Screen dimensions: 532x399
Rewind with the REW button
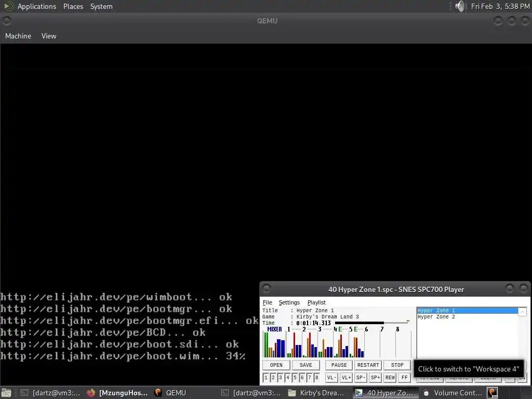[390, 377]
